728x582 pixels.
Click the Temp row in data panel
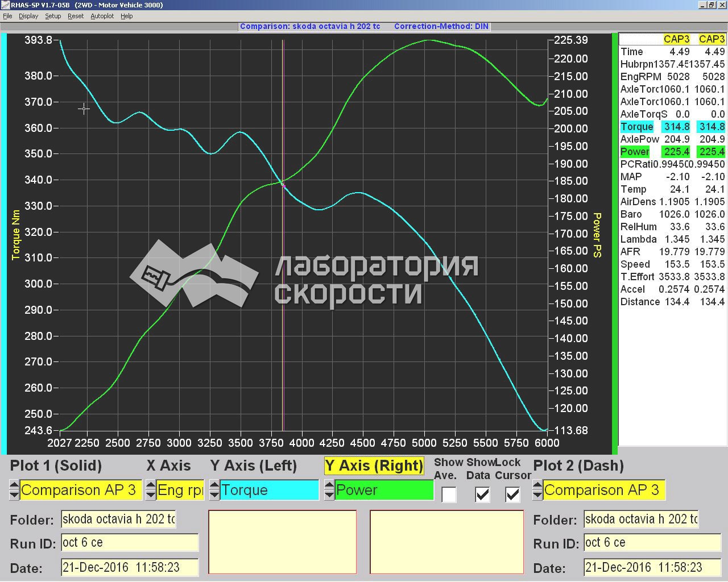click(x=672, y=189)
